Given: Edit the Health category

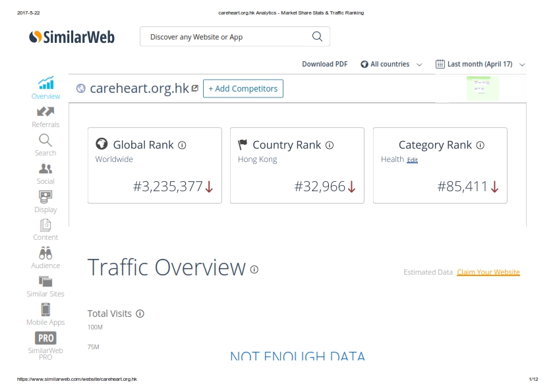Looking at the screenshot, I should pyautogui.click(x=413, y=160).
